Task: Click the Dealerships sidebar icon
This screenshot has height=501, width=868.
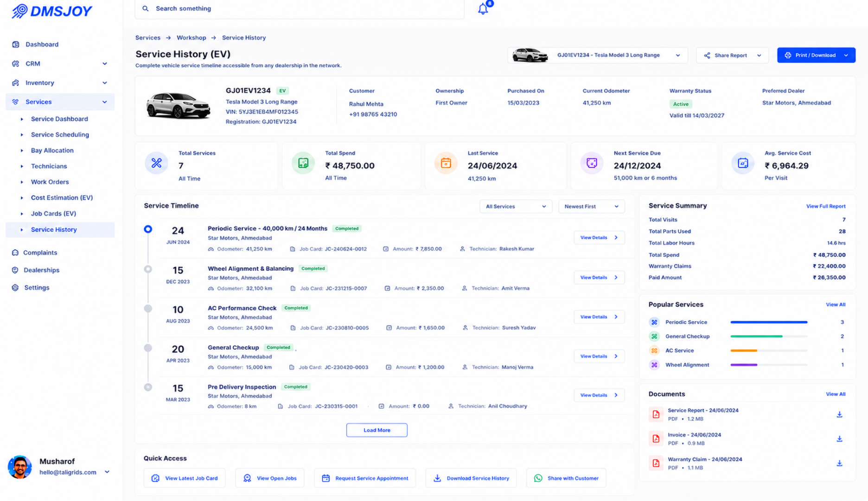Action: 15,270
